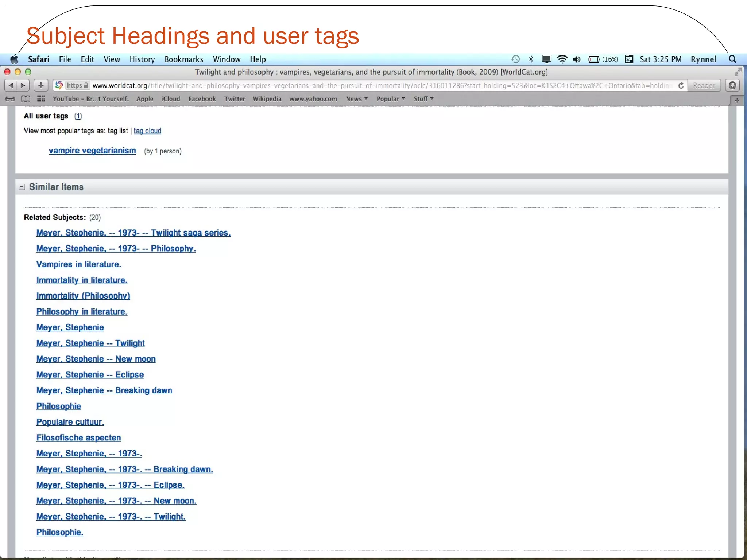Show bookmarks with the book icon

point(26,99)
